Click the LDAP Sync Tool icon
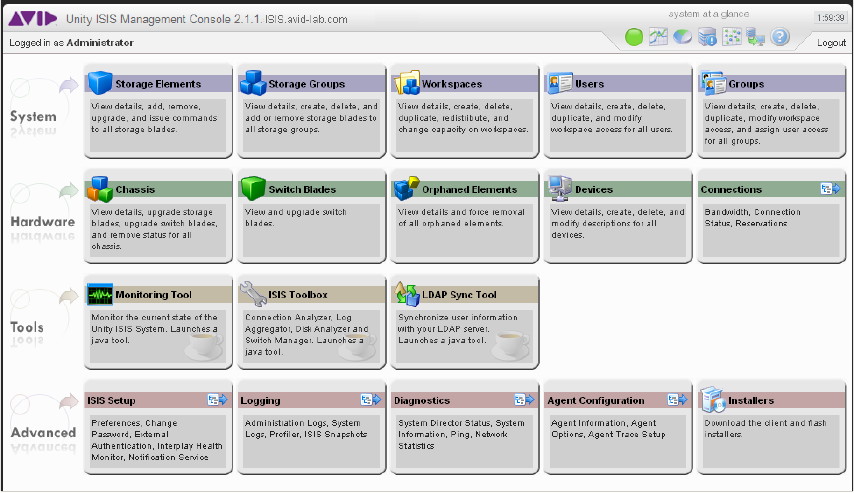854x493 pixels. coord(407,294)
